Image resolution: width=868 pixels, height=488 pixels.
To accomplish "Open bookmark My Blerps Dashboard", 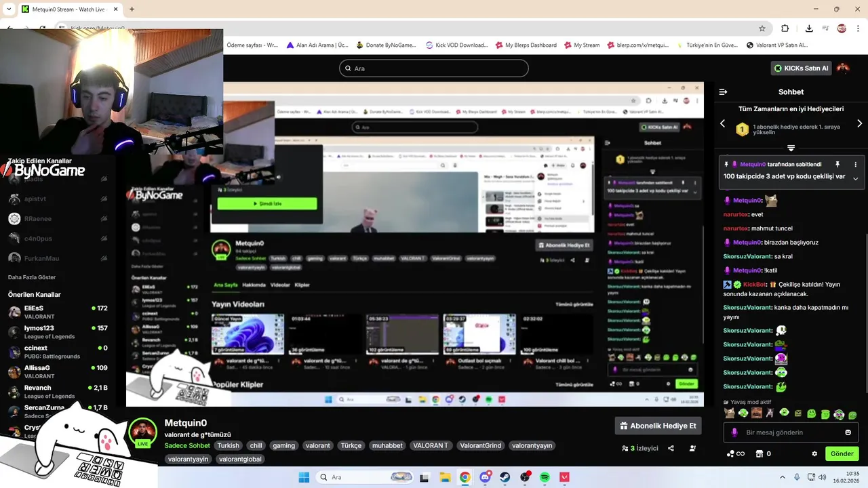I will coord(526,45).
